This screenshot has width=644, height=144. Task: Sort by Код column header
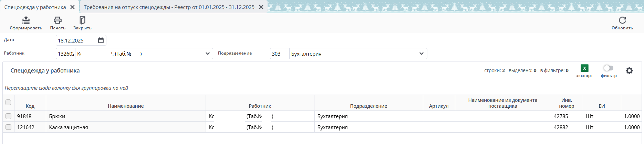(x=30, y=106)
